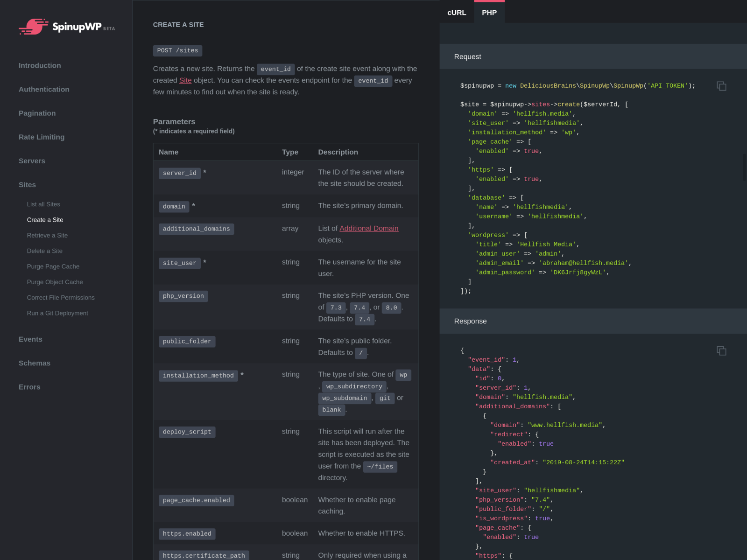Click the page_cache.enabled parameter name
This screenshot has width=747, height=560.
click(x=197, y=500)
